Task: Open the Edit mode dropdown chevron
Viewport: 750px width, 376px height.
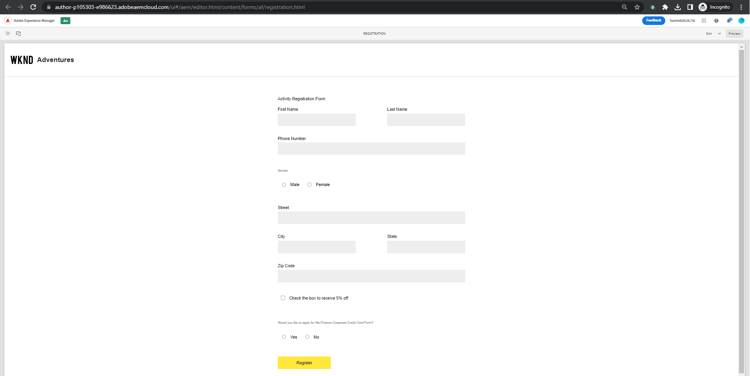Action: [x=719, y=33]
